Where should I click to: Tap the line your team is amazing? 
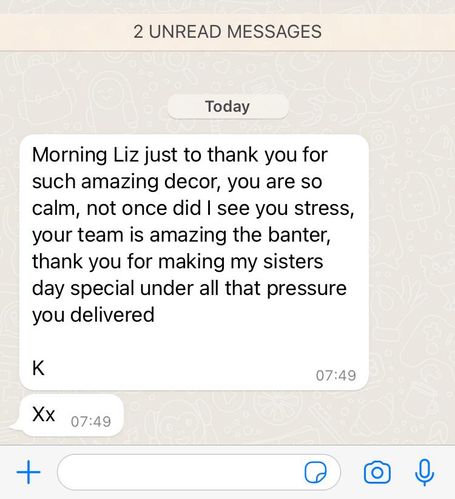click(x=181, y=235)
